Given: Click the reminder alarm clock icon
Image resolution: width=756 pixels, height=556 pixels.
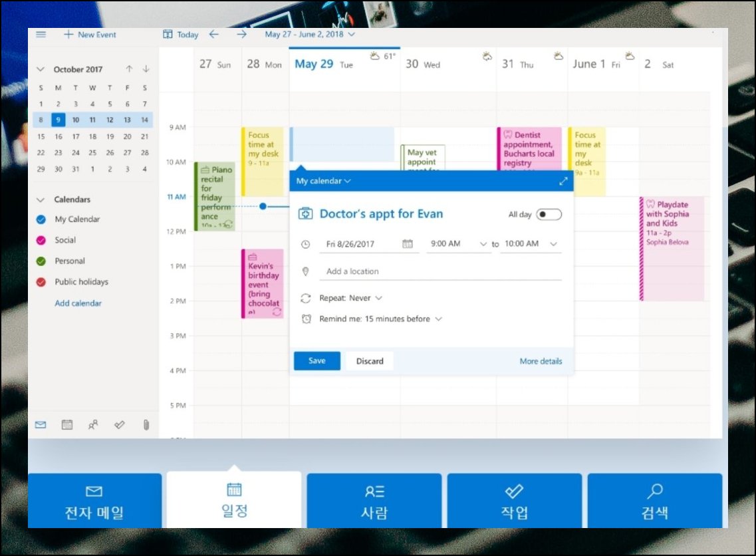Looking at the screenshot, I should [x=306, y=319].
